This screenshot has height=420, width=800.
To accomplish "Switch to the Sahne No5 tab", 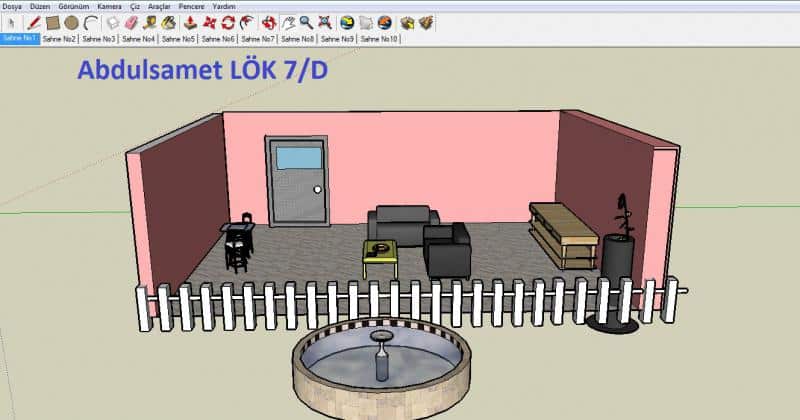I will point(178,38).
